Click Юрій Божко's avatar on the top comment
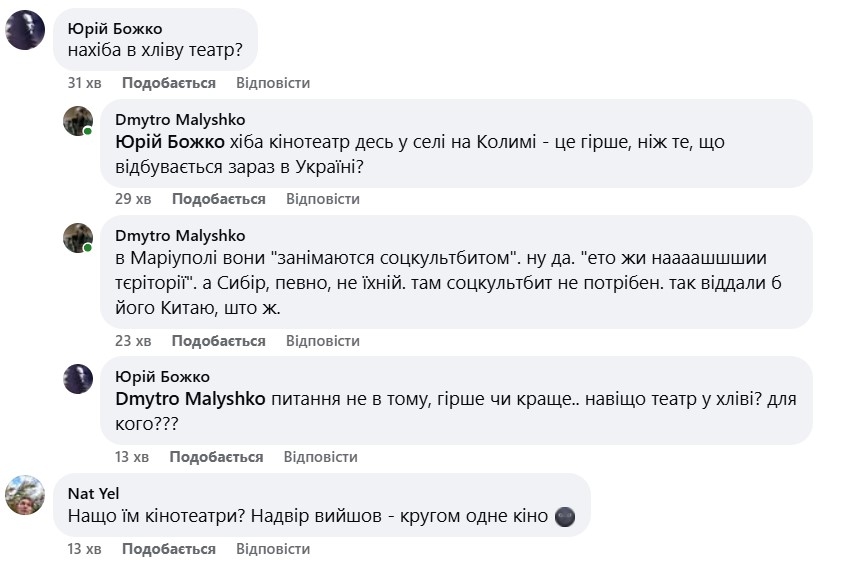Screen dimensions: 850x572 [x=25, y=30]
